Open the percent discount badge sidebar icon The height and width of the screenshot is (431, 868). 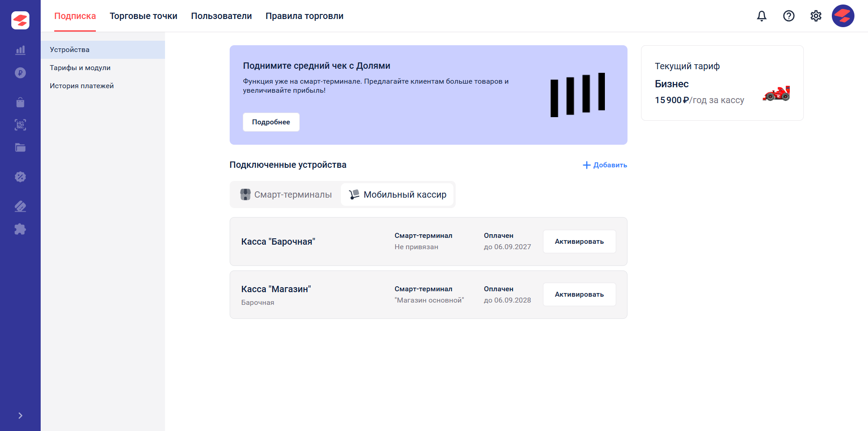20,177
